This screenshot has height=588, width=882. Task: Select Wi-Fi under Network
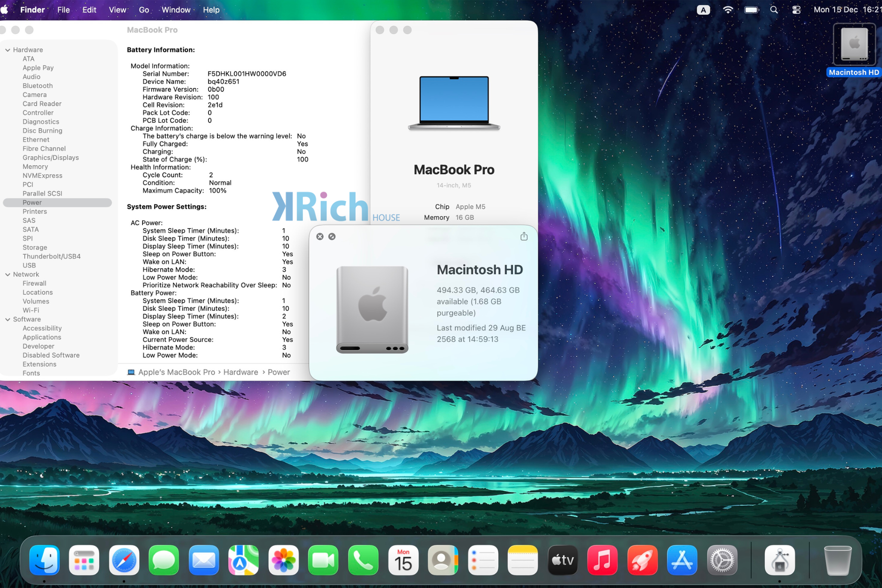(31, 310)
